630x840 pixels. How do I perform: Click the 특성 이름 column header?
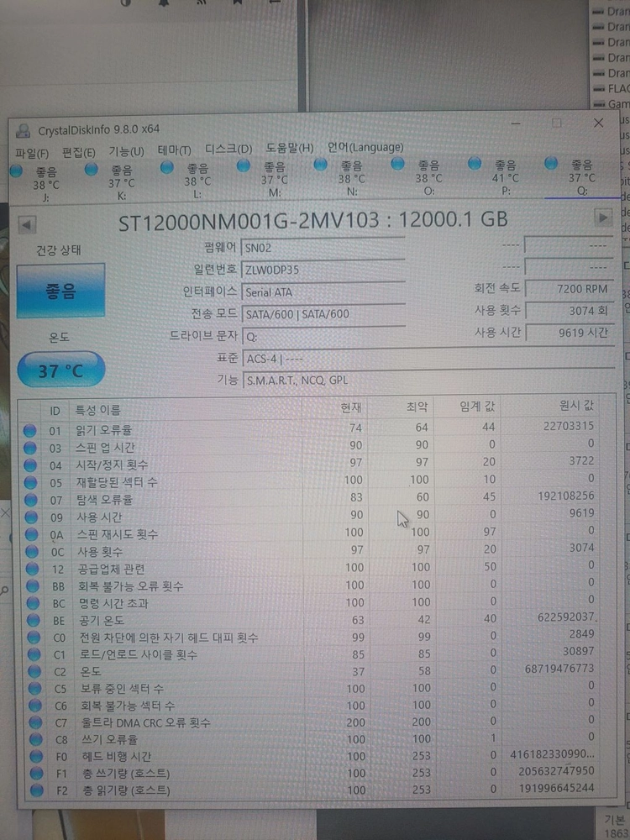point(97,411)
